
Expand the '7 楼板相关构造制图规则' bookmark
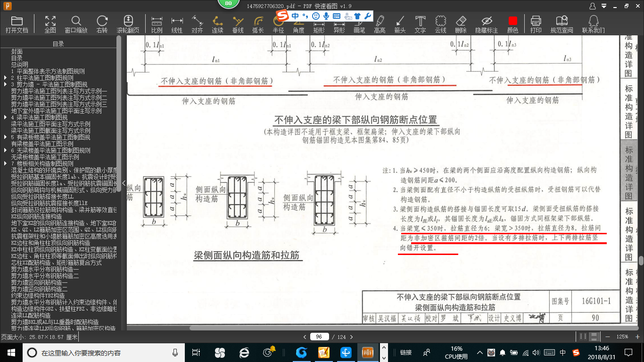tap(5, 164)
